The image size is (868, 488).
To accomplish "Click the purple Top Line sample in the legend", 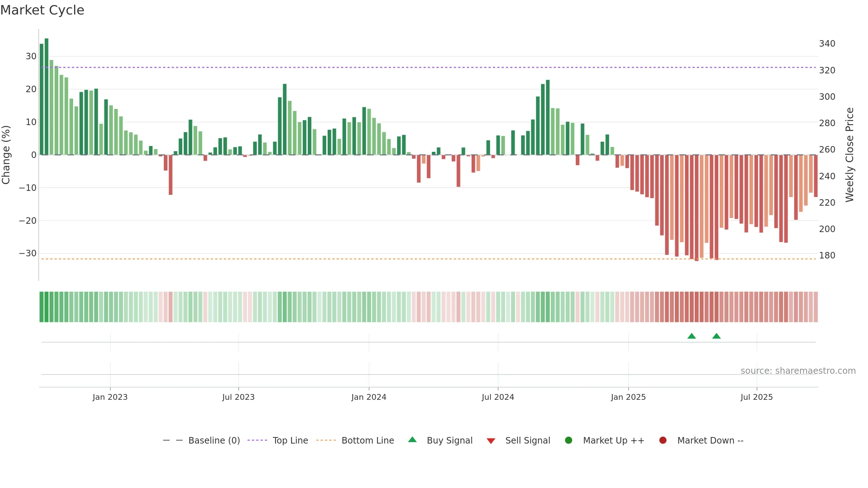I will [257, 440].
